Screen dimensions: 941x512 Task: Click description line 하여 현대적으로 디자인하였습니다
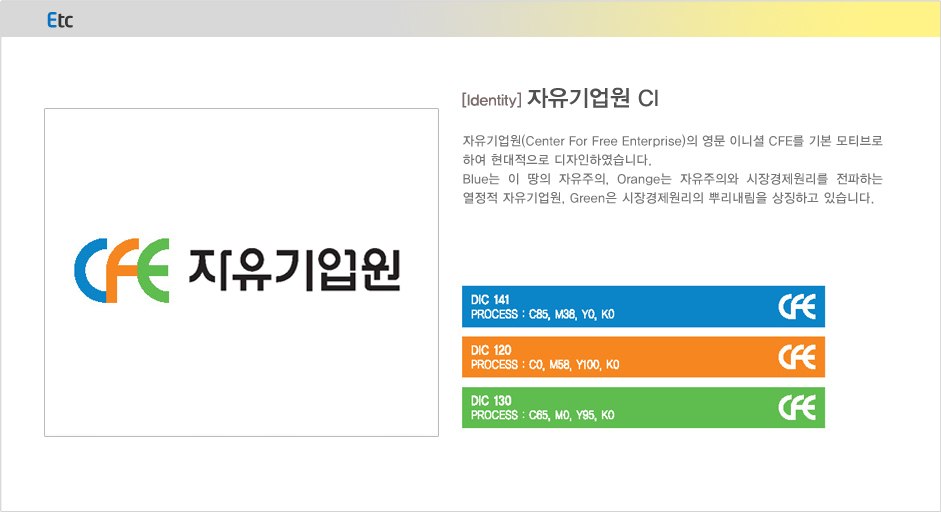point(557,160)
